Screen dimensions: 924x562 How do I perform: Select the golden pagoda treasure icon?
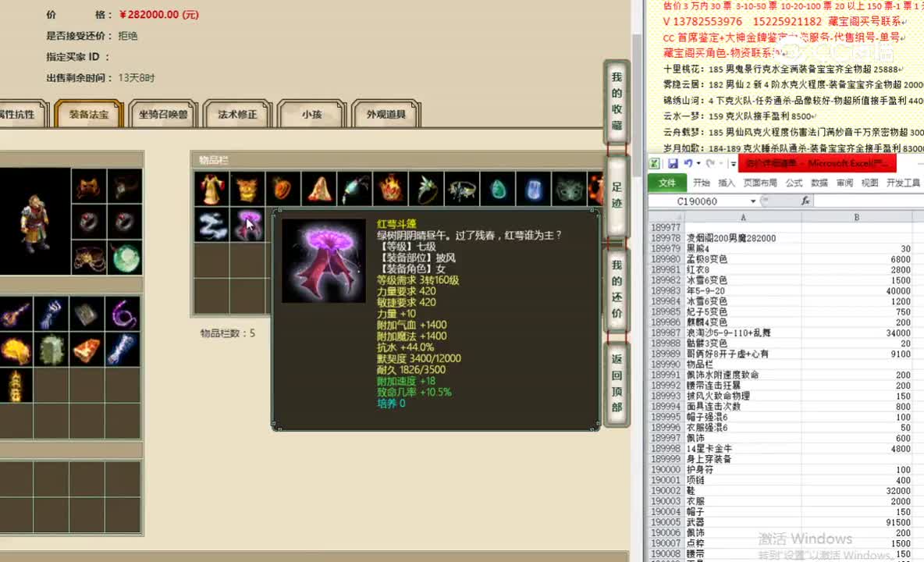[x=16, y=386]
